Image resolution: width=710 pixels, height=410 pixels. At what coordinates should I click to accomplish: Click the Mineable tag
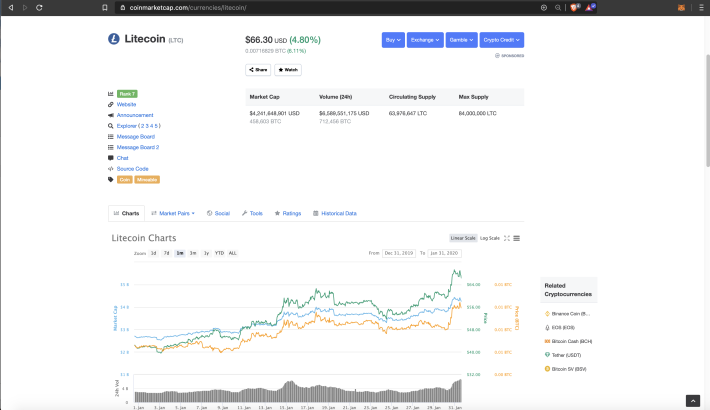coord(147,180)
